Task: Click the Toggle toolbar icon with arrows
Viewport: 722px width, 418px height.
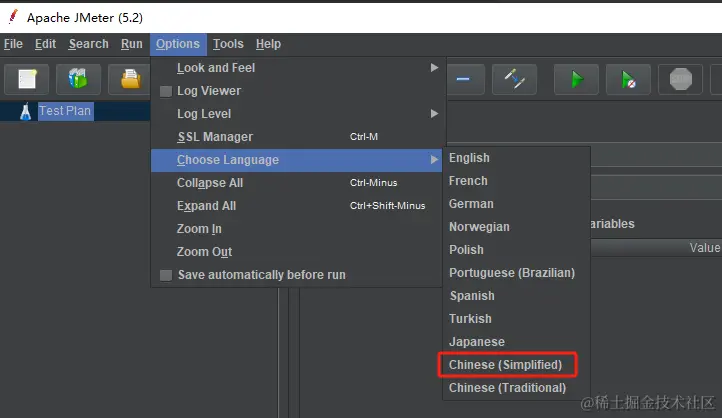Action: 514,79
